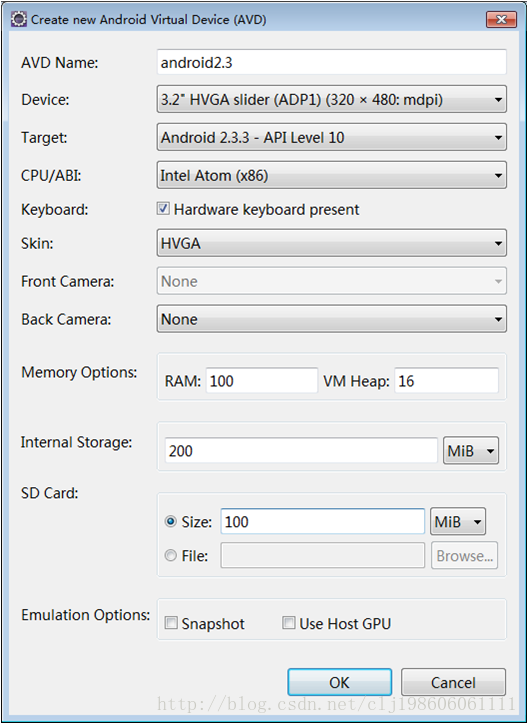Enable the Snapshot checkbox
This screenshot has height=724, width=528.
click(x=171, y=624)
